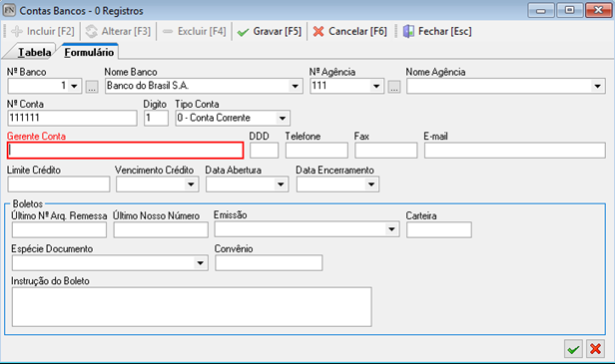This screenshot has height=364, width=615.
Task: Select the Formulário tab
Action: tap(89, 52)
